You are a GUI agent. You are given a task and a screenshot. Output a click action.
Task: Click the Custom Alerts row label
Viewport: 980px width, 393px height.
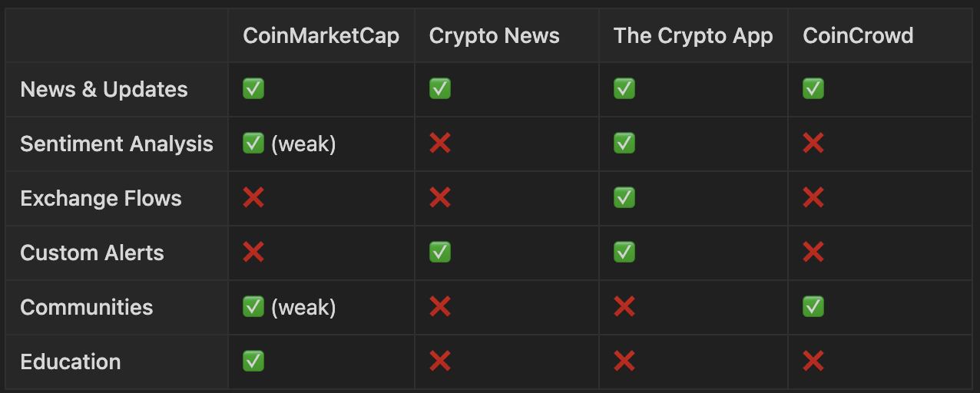click(x=92, y=253)
